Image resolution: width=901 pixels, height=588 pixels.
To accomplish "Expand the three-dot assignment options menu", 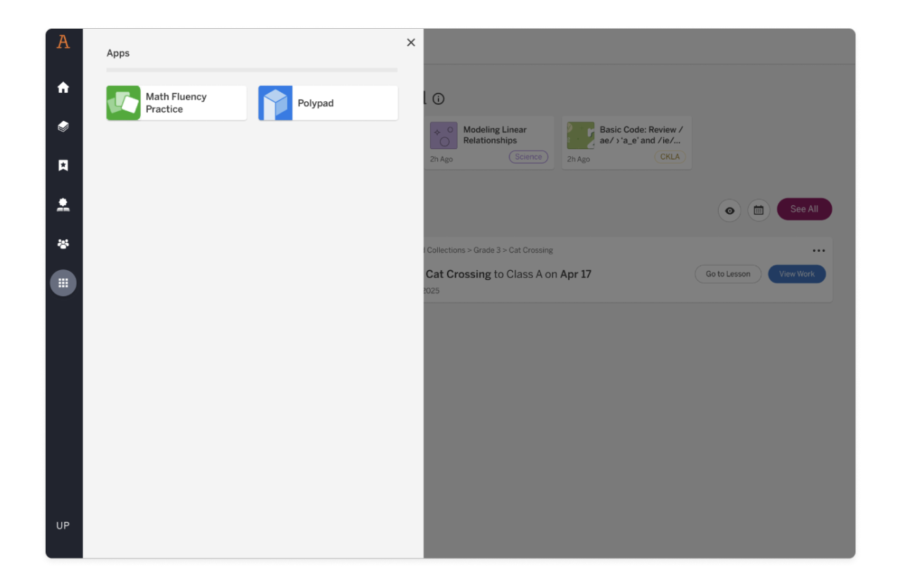I will 819,251.
